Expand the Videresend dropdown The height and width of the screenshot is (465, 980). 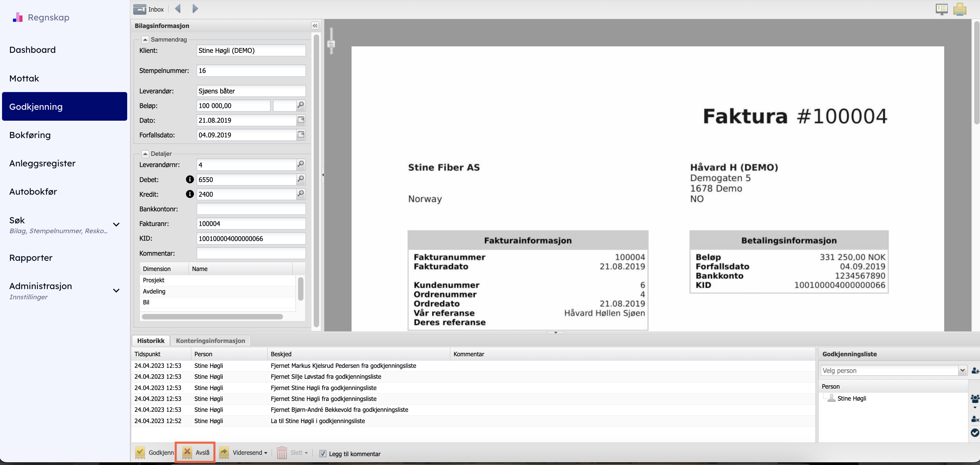(x=265, y=453)
